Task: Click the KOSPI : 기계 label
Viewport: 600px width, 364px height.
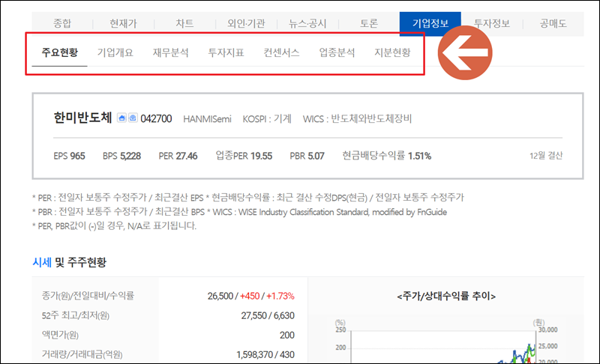Action: (x=267, y=119)
